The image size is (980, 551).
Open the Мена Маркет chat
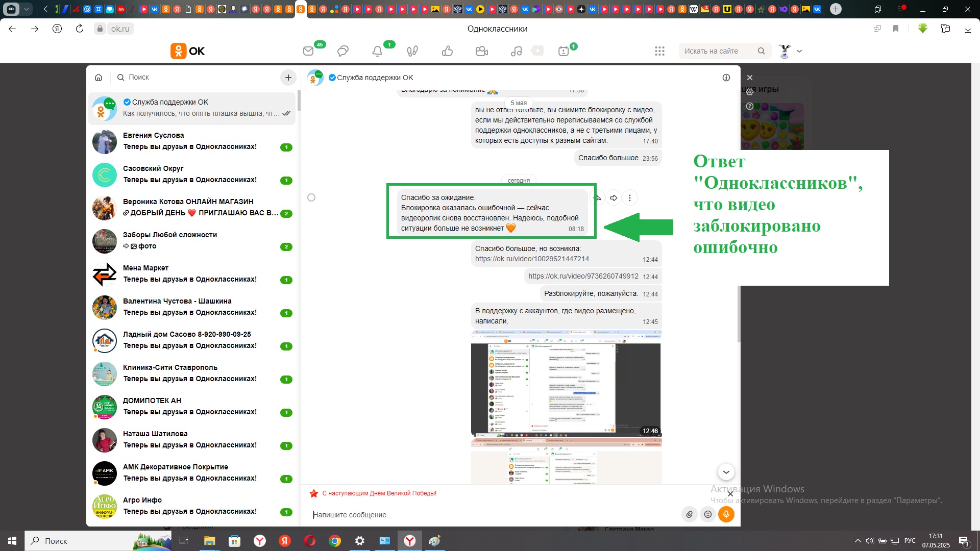192,274
